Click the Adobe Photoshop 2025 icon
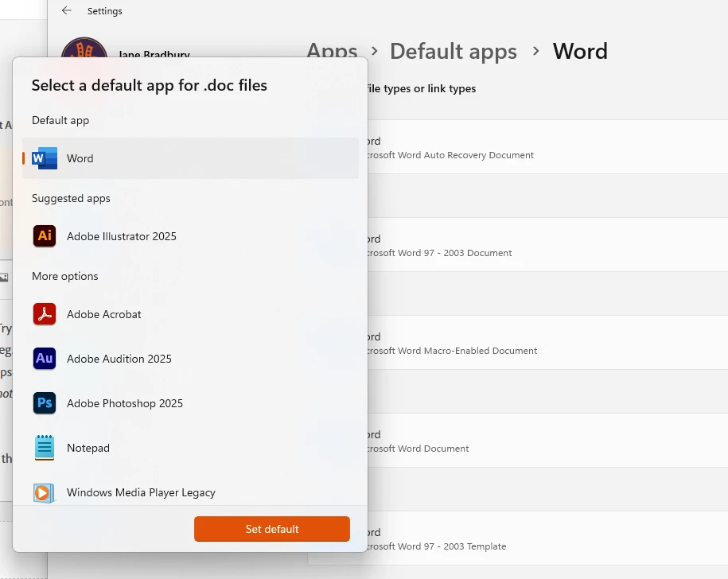Screen dimensions: 728x579 pos(45,402)
